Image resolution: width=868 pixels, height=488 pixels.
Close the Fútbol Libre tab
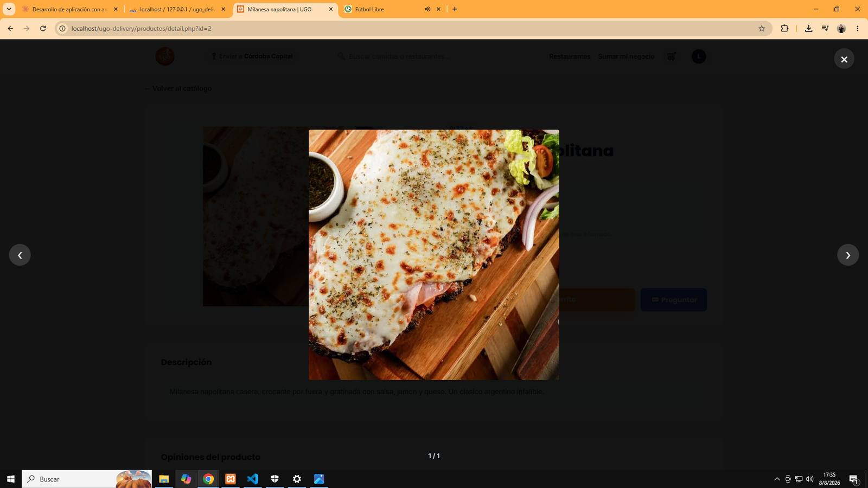point(438,9)
